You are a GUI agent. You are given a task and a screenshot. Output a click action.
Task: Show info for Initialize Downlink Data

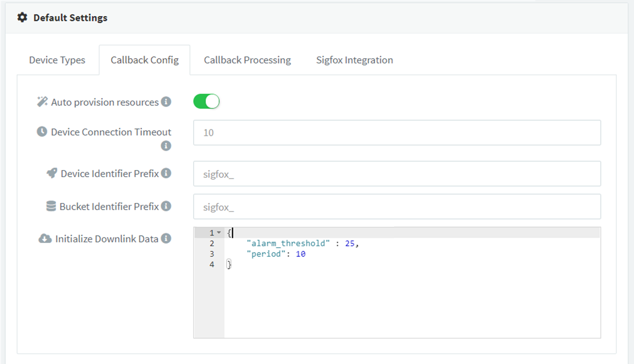click(166, 238)
